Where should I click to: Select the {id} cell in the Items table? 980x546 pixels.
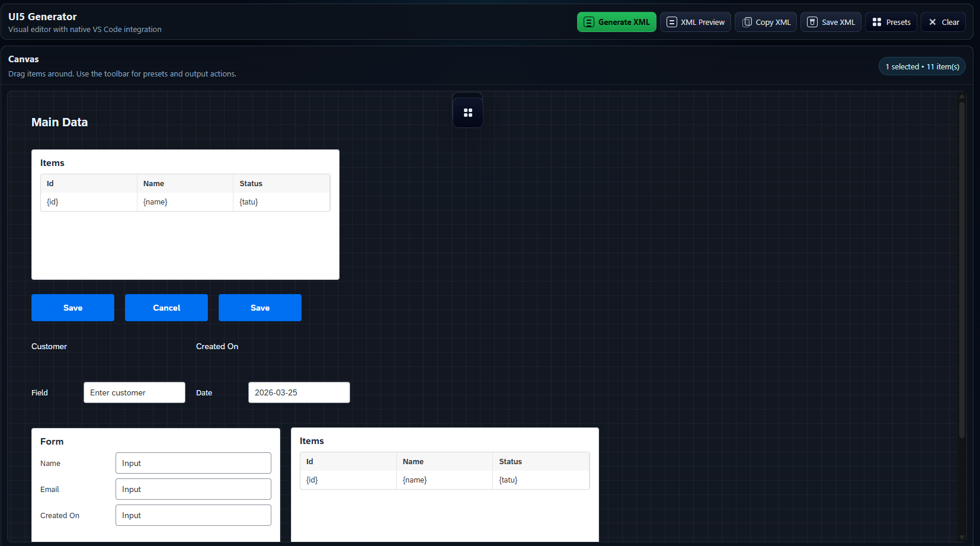[x=52, y=202]
